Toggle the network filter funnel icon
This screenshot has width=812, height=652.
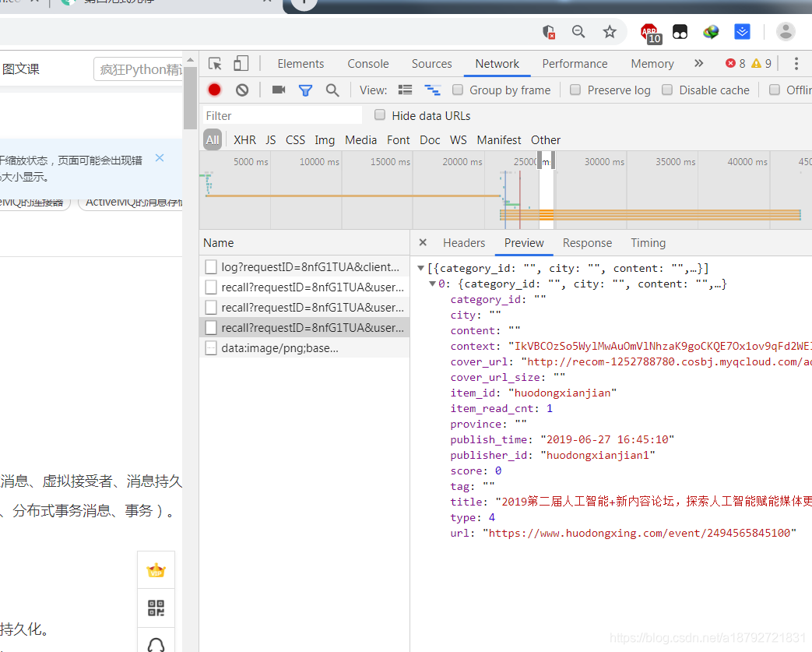(305, 90)
